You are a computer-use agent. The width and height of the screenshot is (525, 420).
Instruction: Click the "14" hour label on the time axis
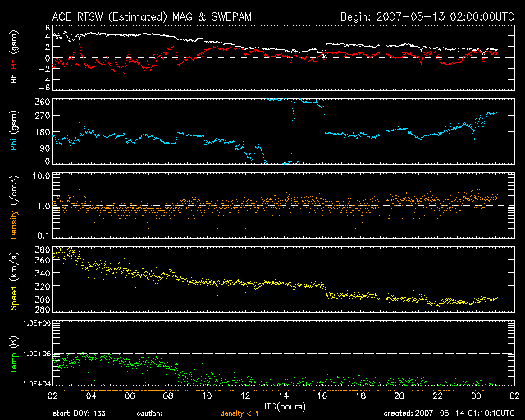(x=284, y=395)
